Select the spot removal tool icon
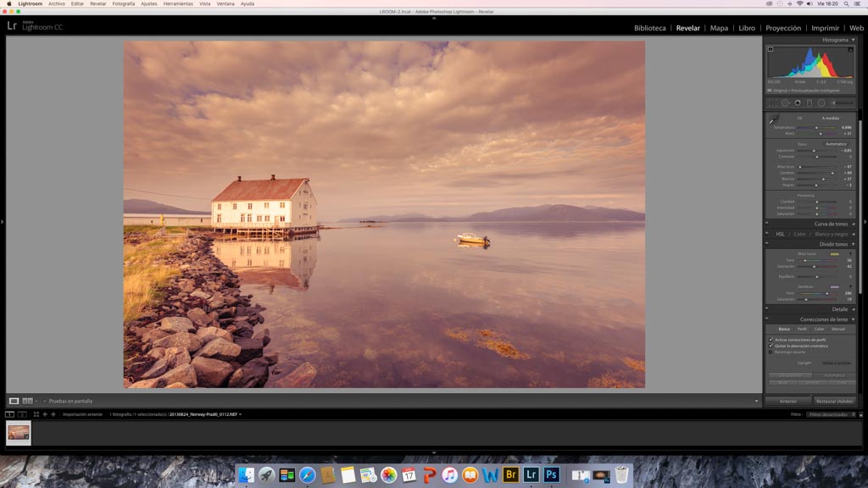Screen dimensions: 868x488 click(785, 103)
